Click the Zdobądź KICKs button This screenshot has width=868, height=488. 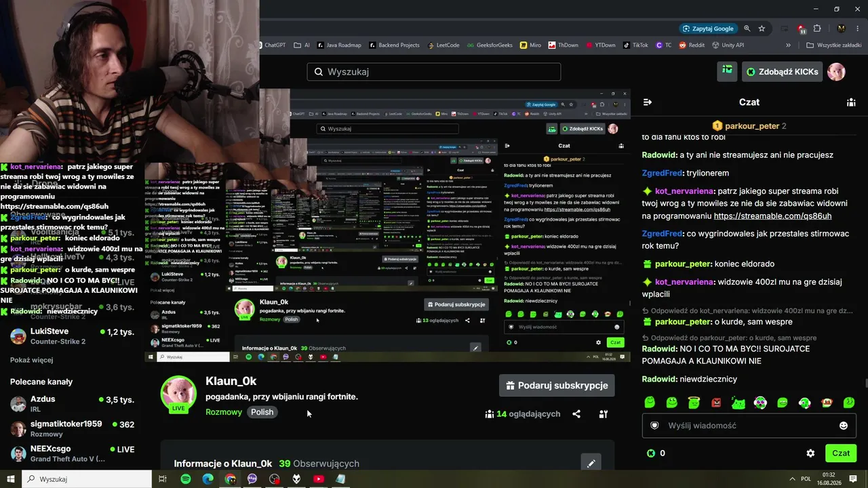pos(782,71)
